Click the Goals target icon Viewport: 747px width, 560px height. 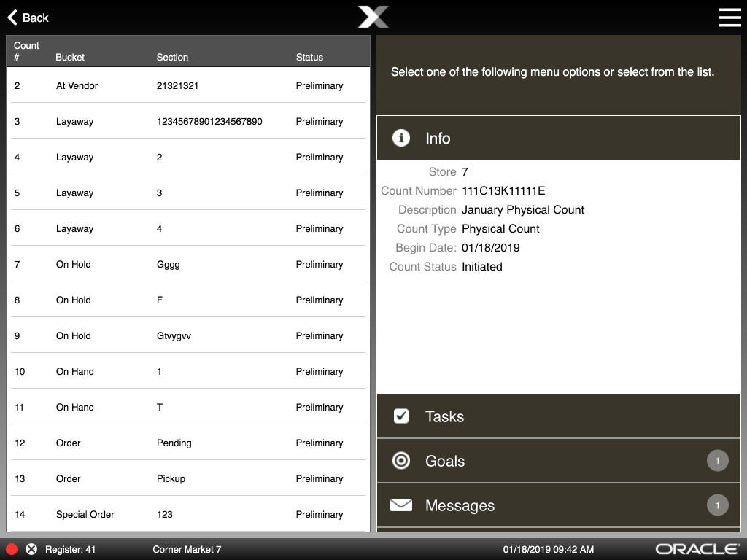pyautogui.click(x=401, y=461)
